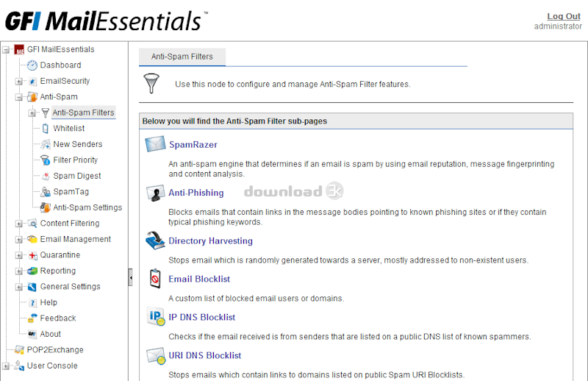The height and width of the screenshot is (381, 588).
Task: Select POP2Exchange label in the tree
Action: (55, 350)
